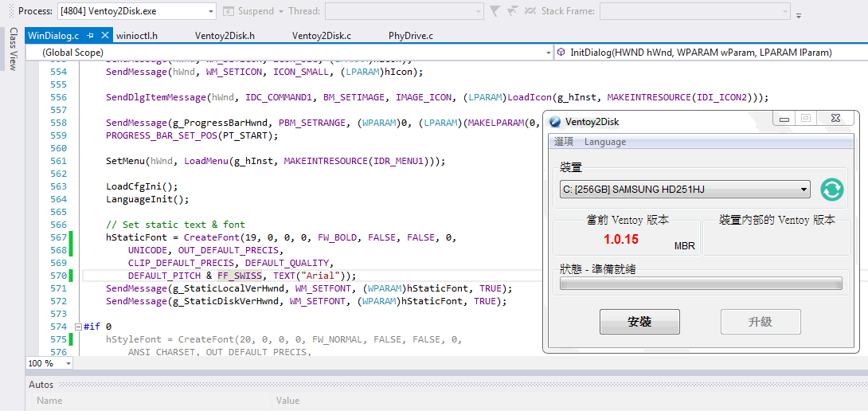Screen dimensions: 868x411
Task: Switch to the Ventoy2Disk.h tab
Action: coord(225,36)
